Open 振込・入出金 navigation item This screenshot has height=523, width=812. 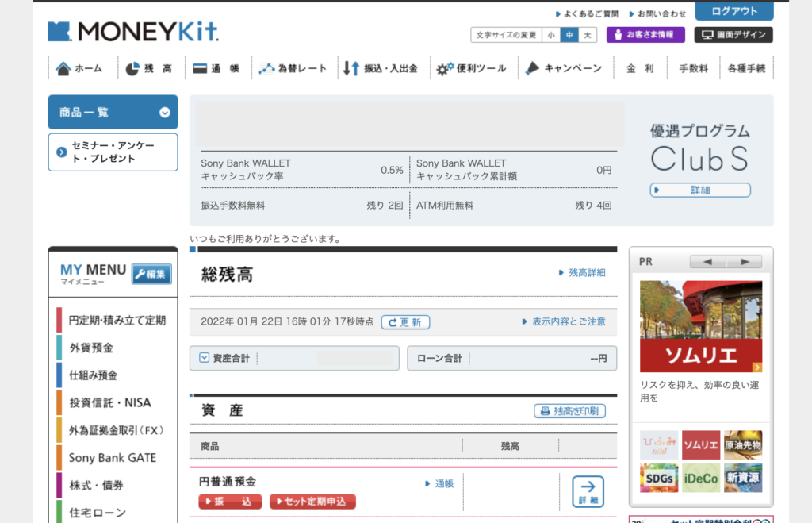(381, 68)
